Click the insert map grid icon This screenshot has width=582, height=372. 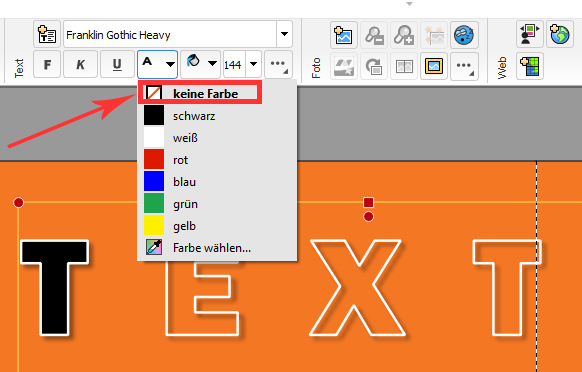coord(530,66)
